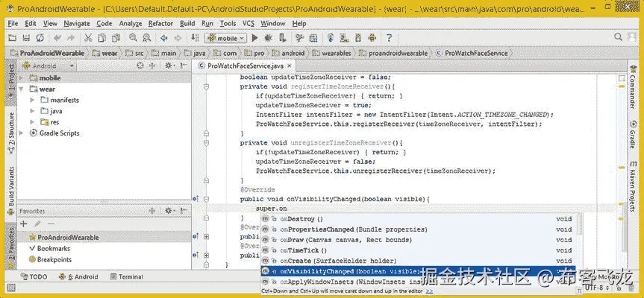
Task: Open the AVD Manager icon
Action: (344, 38)
